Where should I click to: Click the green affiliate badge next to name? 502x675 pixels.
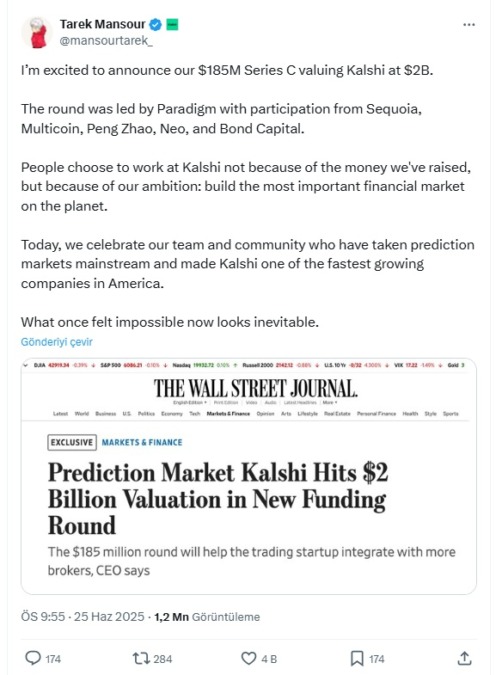tap(172, 25)
